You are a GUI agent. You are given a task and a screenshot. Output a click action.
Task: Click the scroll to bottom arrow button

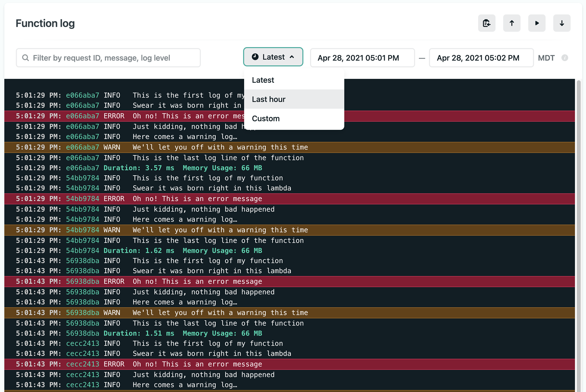click(x=562, y=23)
